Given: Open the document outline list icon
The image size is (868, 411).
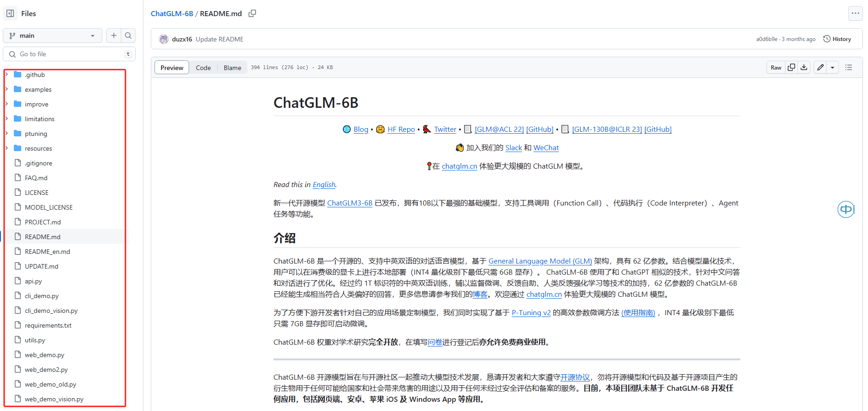Looking at the screenshot, I should (x=848, y=67).
